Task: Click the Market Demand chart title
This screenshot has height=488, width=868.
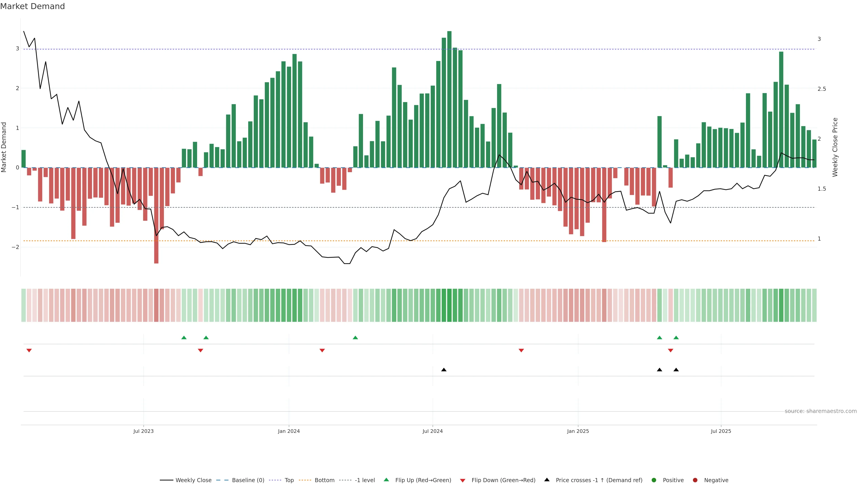Action: [x=32, y=6]
